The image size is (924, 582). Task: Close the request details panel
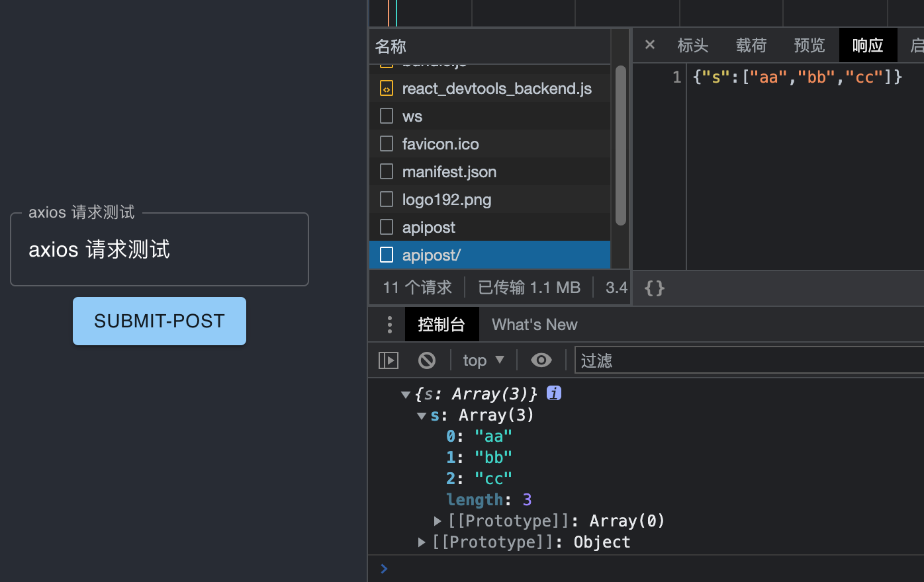649,45
